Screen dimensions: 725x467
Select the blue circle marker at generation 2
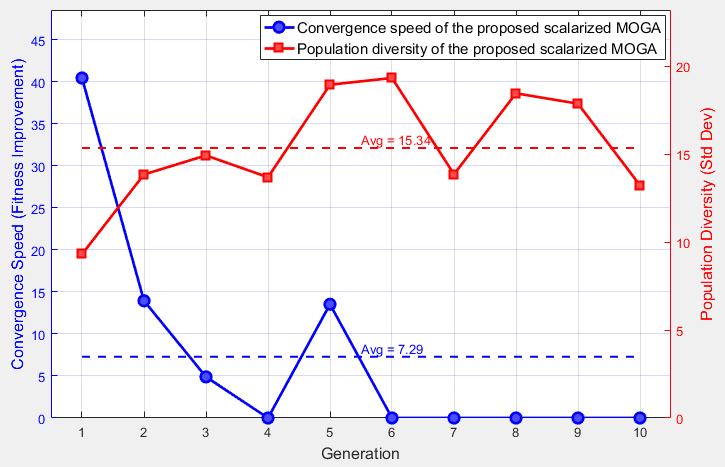(144, 300)
